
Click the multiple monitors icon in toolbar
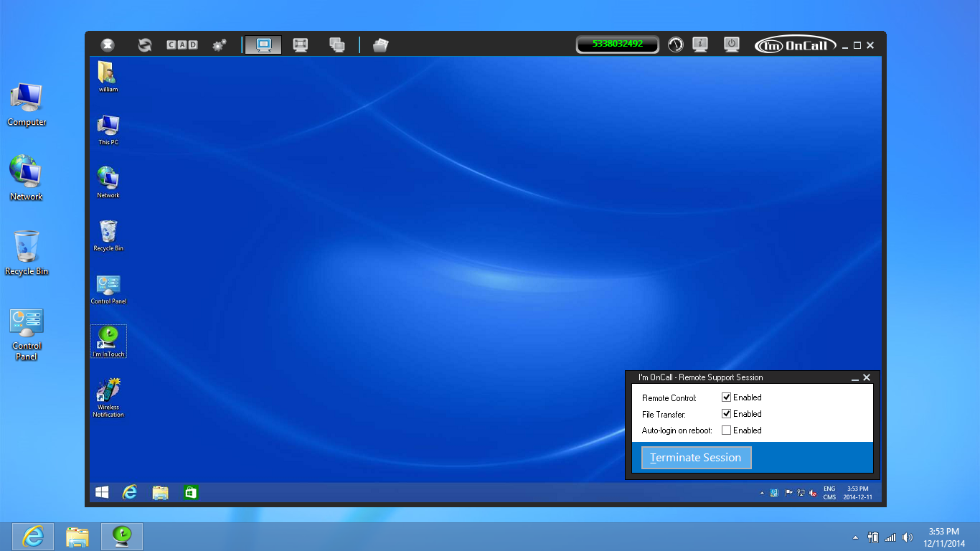pos(337,45)
